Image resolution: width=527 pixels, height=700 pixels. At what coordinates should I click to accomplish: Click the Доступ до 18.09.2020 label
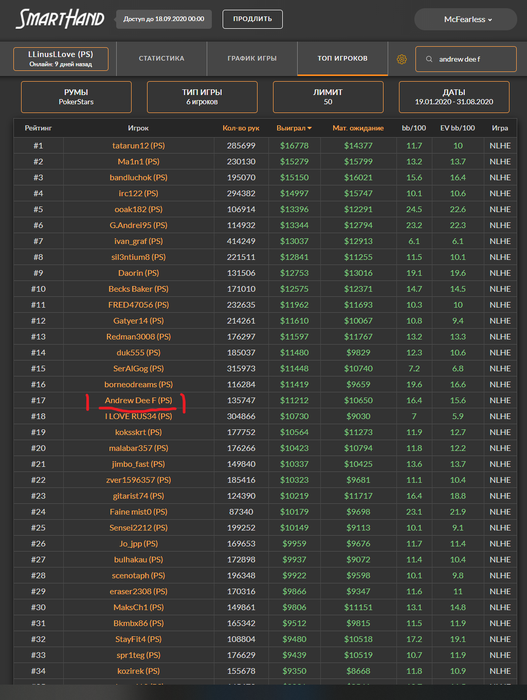[x=164, y=19]
